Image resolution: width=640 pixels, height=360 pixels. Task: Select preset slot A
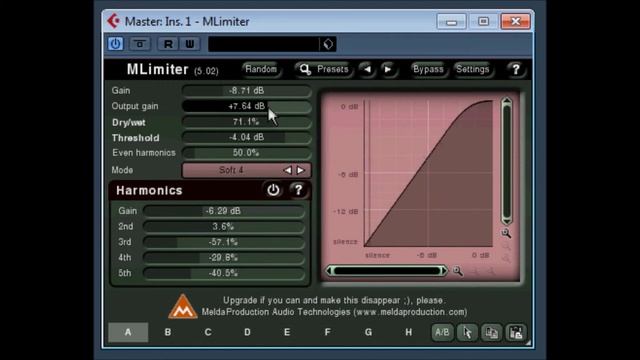coord(128,332)
